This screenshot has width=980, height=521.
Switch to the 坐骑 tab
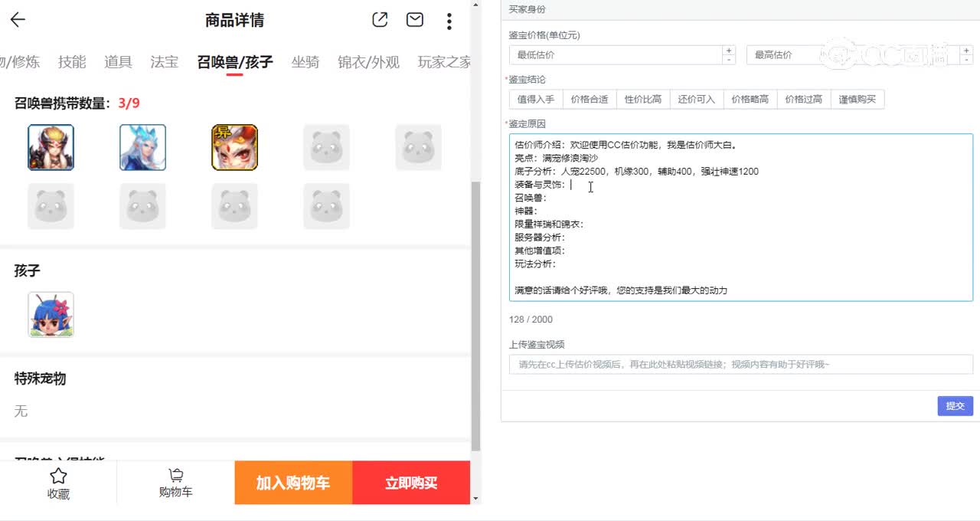(305, 62)
